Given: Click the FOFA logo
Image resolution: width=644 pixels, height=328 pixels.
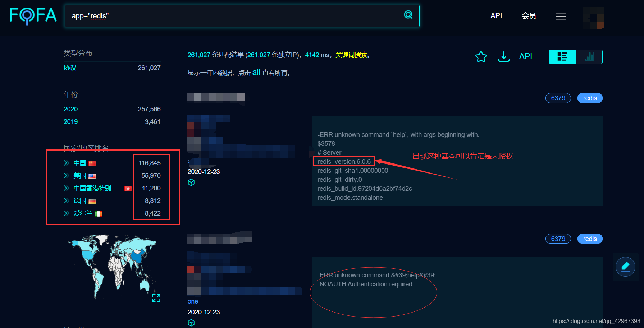Looking at the screenshot, I should click(33, 16).
